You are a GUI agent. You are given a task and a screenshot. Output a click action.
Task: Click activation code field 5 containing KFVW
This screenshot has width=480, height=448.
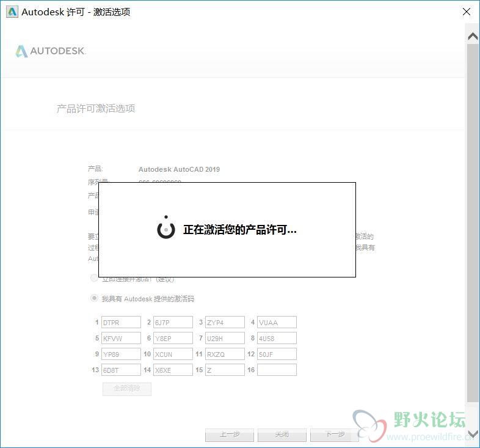point(122,339)
